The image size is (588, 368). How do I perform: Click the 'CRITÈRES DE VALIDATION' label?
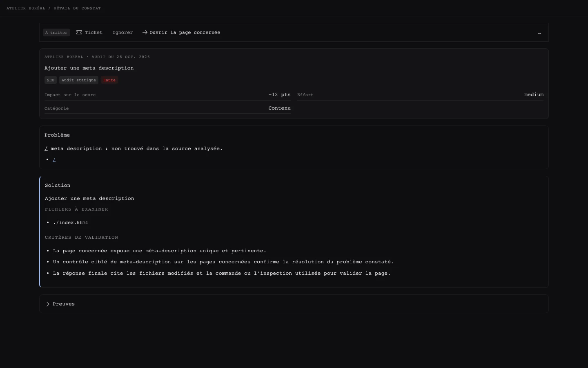click(82, 238)
